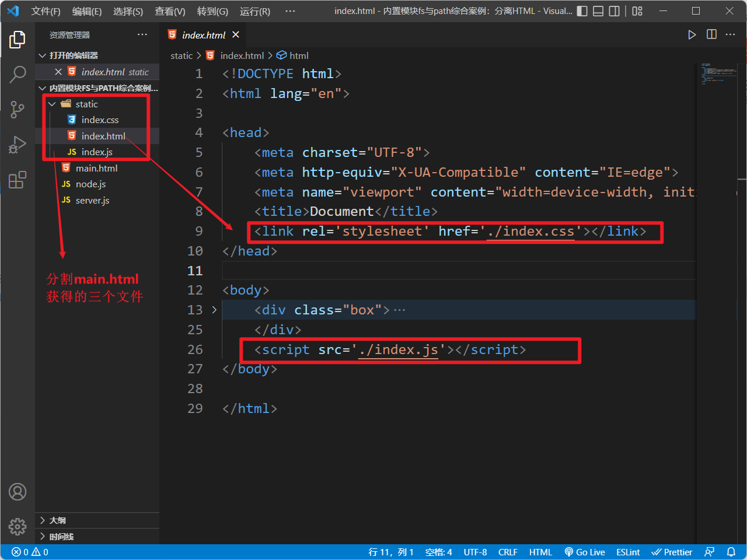The image size is (747, 560).
Task: Open the Explorer view in activity bar
Action: click(18, 40)
